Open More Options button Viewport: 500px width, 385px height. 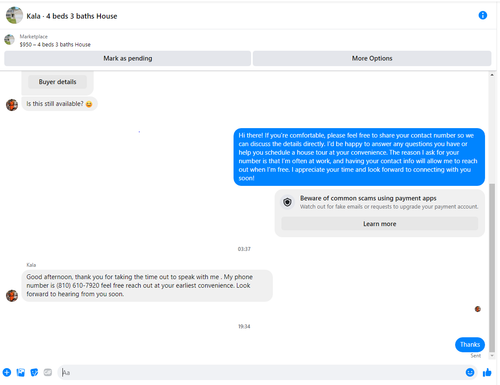pyautogui.click(x=372, y=58)
